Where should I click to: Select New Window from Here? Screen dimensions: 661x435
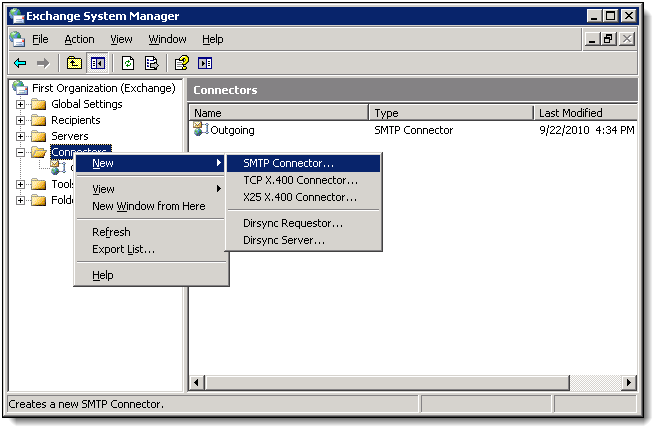[152, 206]
